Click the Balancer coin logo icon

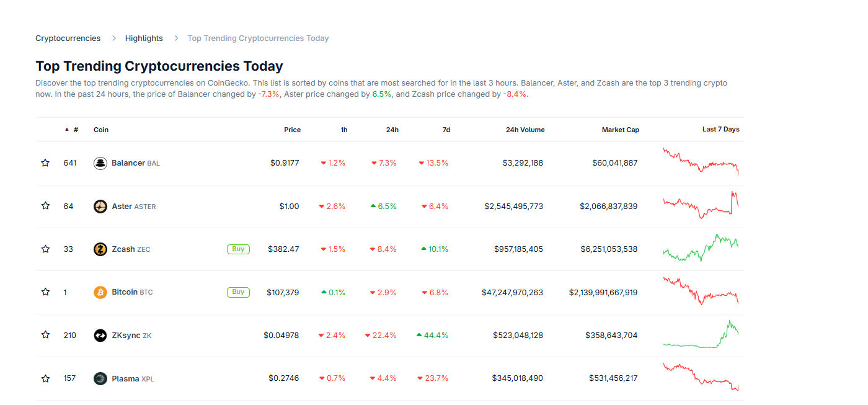point(100,162)
